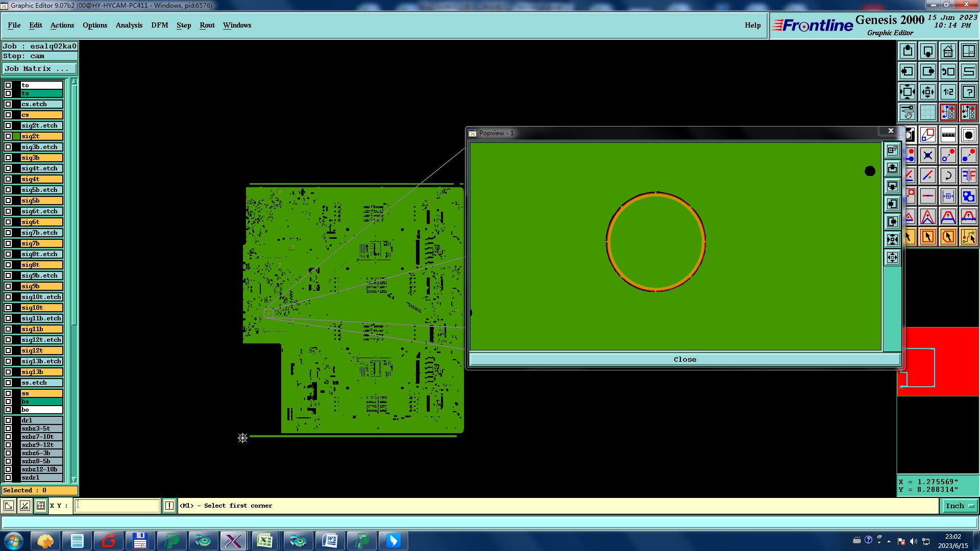The height and width of the screenshot is (551, 980).
Task: Click the Home view icon
Action: [948, 51]
